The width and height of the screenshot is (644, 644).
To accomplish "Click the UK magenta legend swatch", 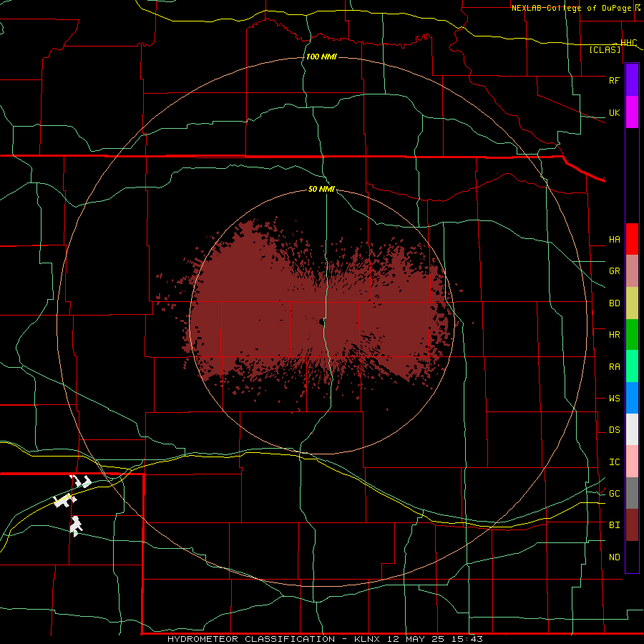I will tap(632, 112).
